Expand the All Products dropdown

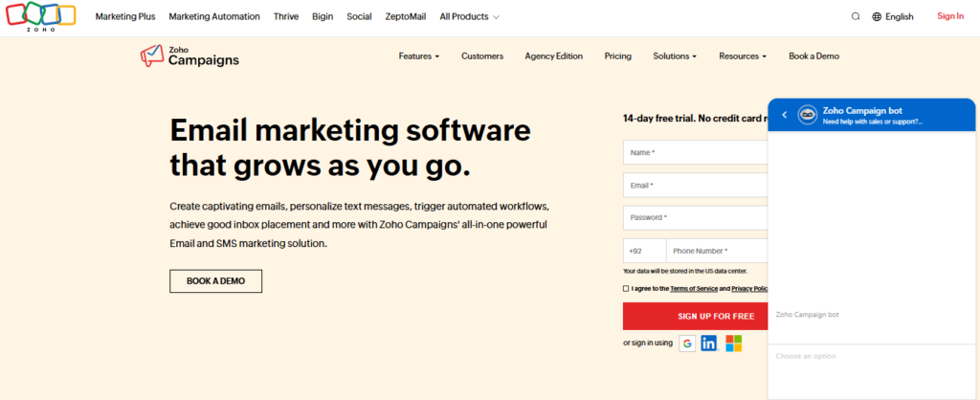click(469, 17)
